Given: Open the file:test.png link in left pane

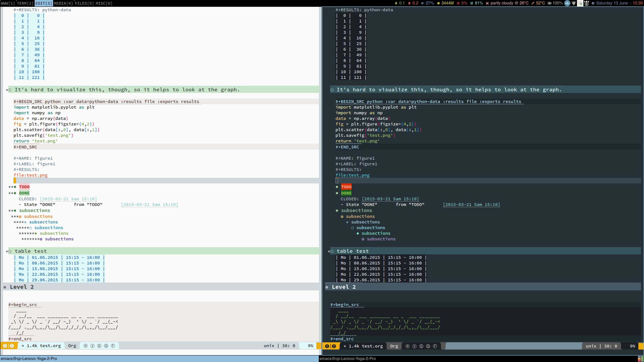Looking at the screenshot, I should point(31,175).
